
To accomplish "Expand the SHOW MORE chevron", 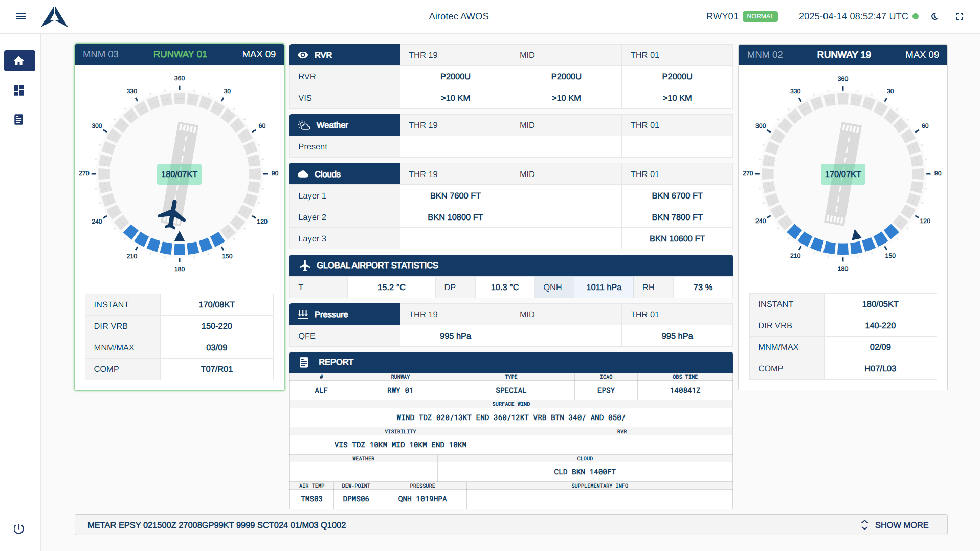I will coord(864,525).
